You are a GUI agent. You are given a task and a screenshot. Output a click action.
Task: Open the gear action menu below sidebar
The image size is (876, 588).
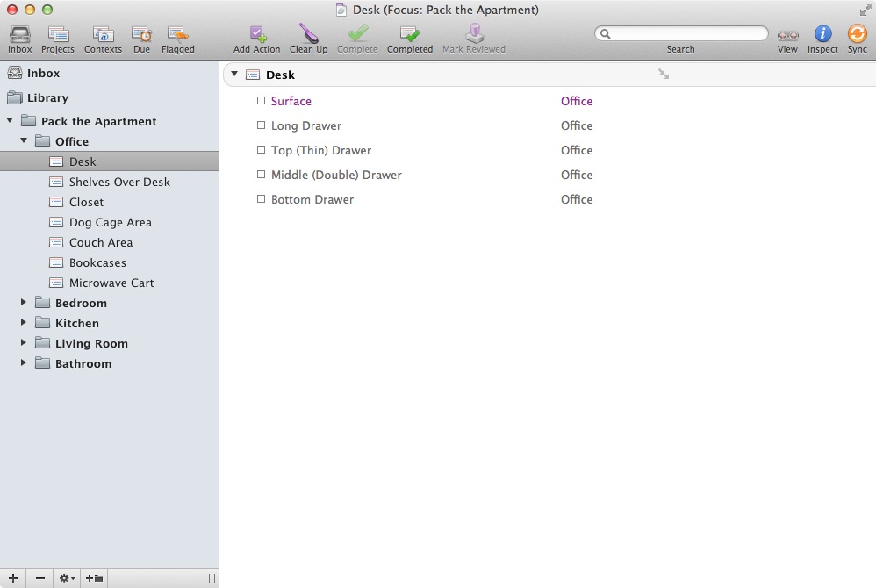[66, 578]
